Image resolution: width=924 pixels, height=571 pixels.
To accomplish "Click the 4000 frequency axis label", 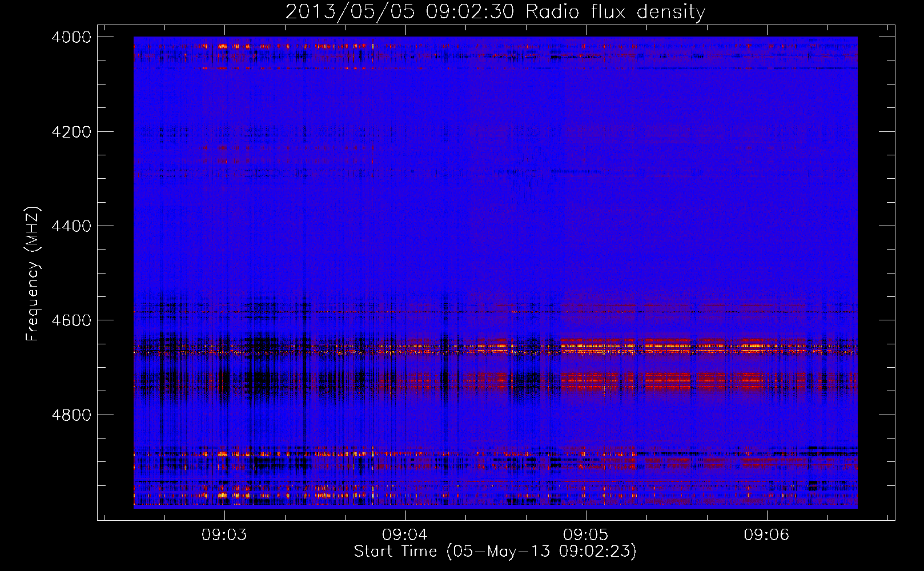I will pyautogui.click(x=71, y=37).
